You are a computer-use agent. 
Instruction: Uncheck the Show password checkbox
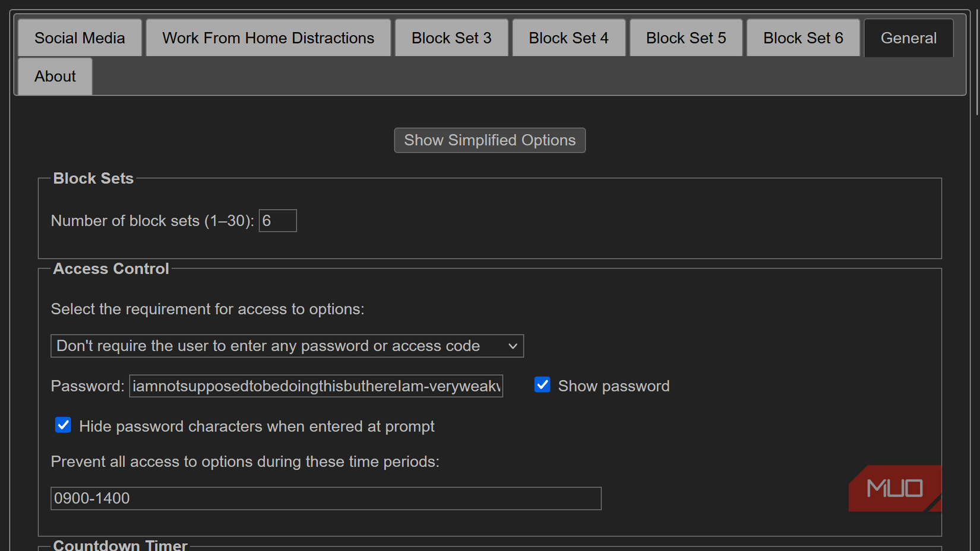(x=542, y=385)
